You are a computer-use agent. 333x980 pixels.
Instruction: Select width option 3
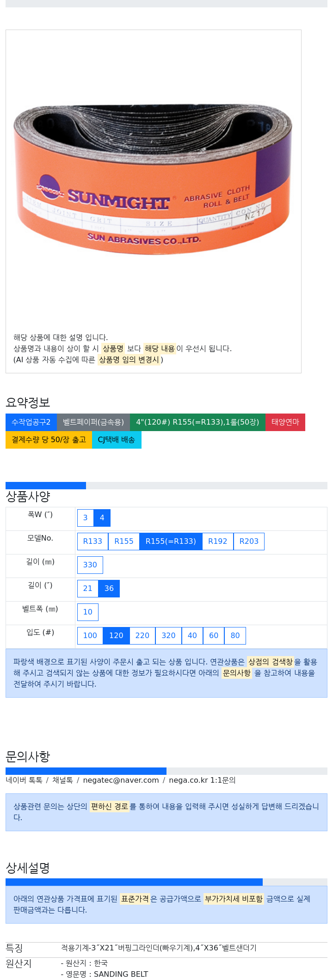(x=85, y=517)
